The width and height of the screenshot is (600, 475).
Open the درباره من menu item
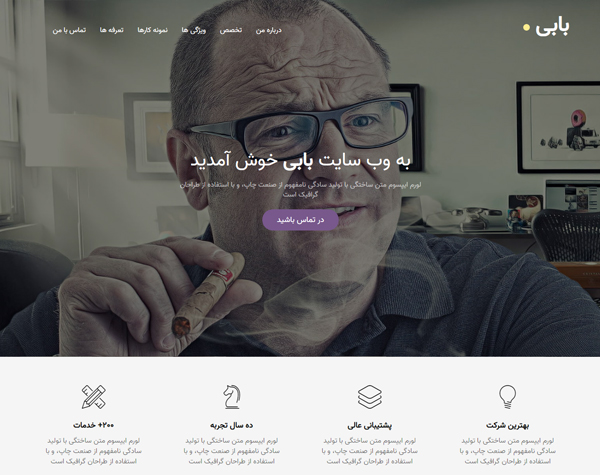coord(269,30)
